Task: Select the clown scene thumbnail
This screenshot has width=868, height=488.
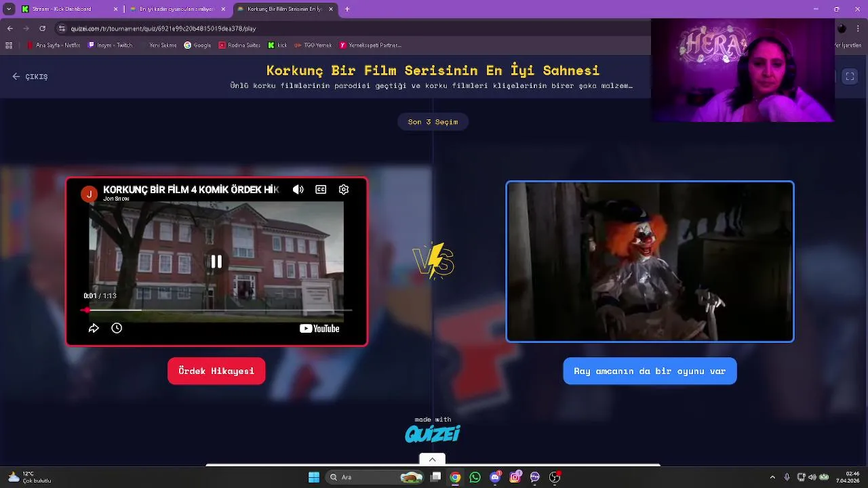Action: point(650,262)
